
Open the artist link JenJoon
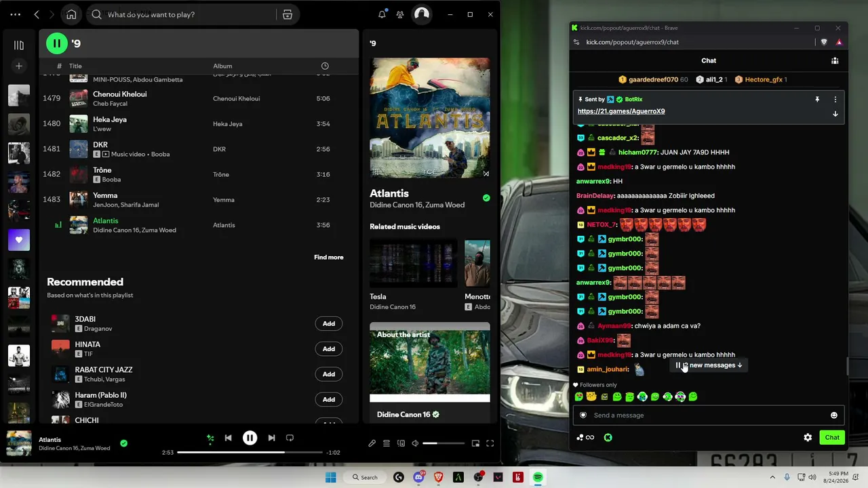[x=104, y=205]
